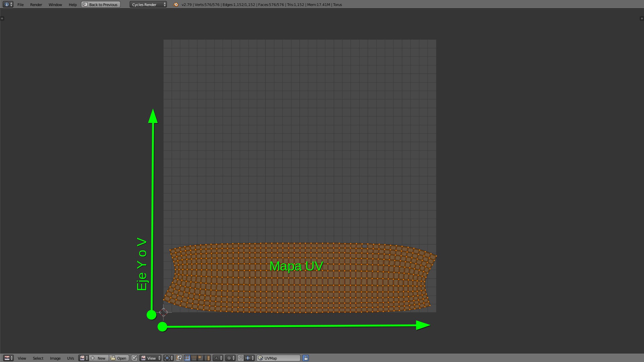The height and width of the screenshot is (362, 644).
Task: Toggle the lock update icon
Action: coord(306,358)
